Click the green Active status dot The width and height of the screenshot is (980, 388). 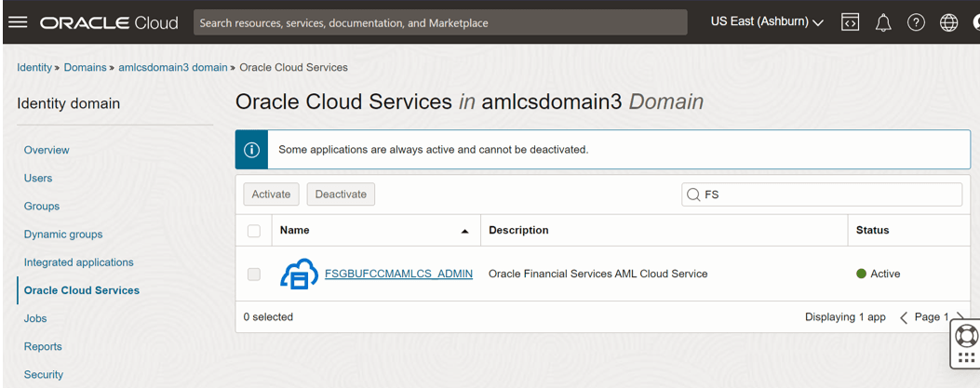(x=861, y=274)
